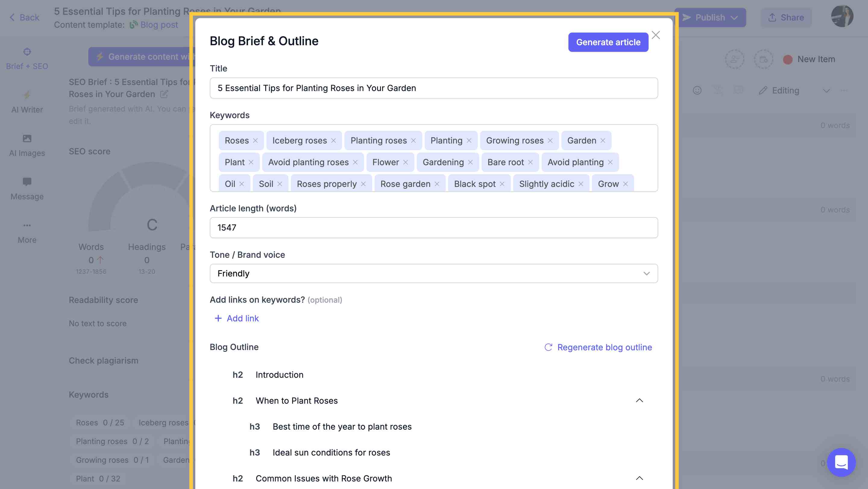Delete the Roses properly keyword chip
This screenshot has height=489, width=868.
tap(363, 184)
